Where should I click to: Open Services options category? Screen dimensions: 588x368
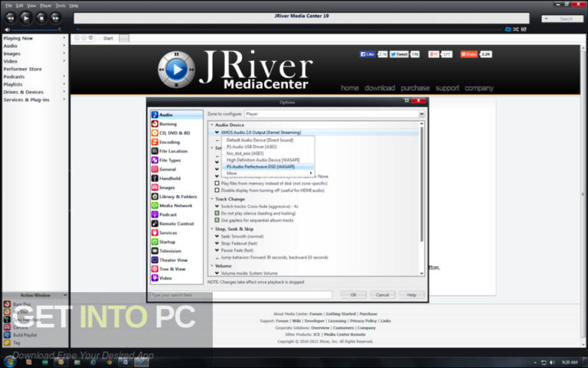tap(168, 233)
